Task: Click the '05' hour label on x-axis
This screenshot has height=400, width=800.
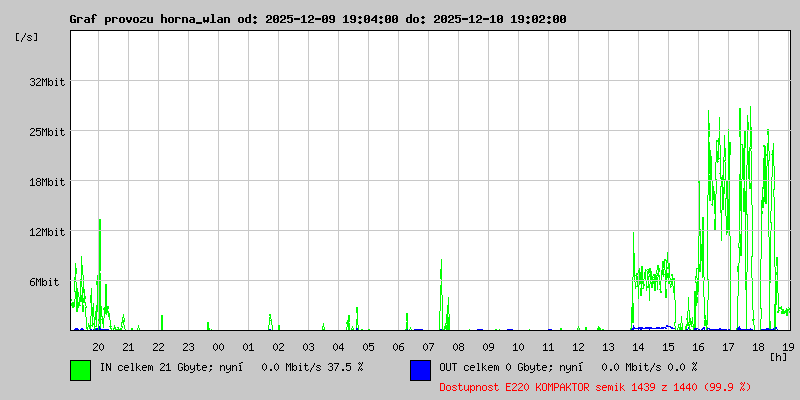Action: (368, 347)
